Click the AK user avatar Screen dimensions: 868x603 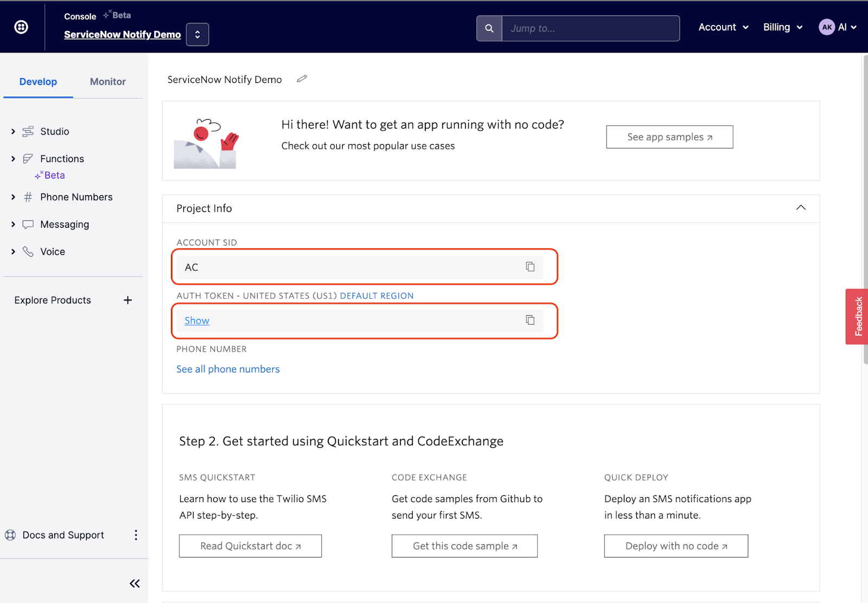point(827,27)
